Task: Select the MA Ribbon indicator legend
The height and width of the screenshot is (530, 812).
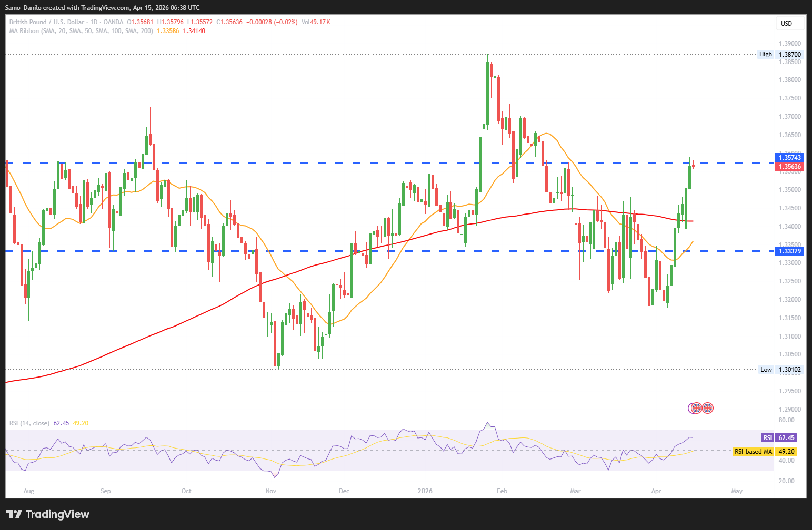Action: coord(81,31)
